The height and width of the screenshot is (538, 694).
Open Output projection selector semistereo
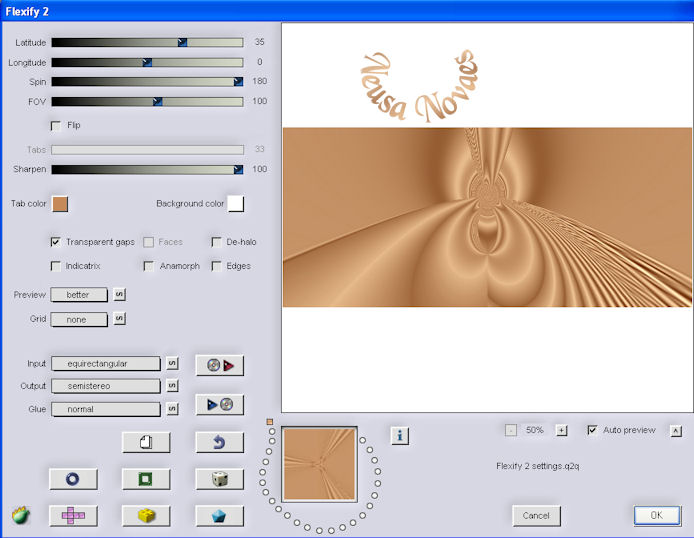(x=106, y=386)
